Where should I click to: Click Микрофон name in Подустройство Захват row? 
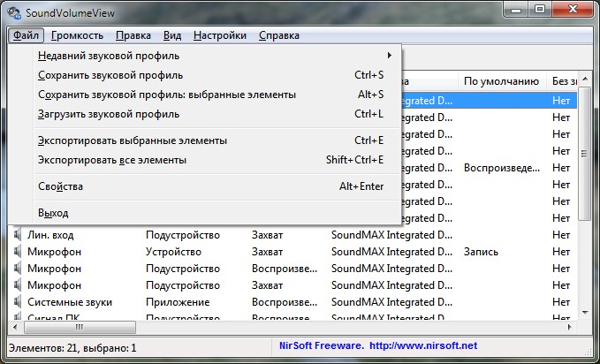point(54,285)
